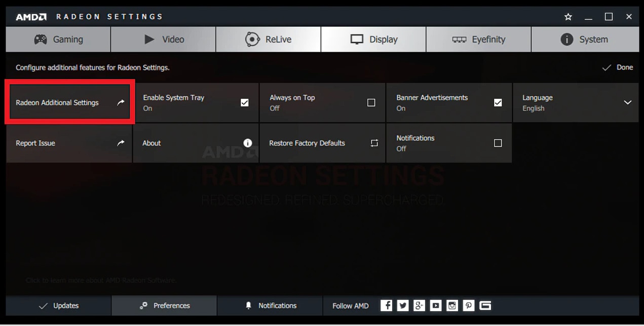The width and height of the screenshot is (644, 326).
Task: Click the multi-display icon on Eyefinity tab
Action: point(460,39)
